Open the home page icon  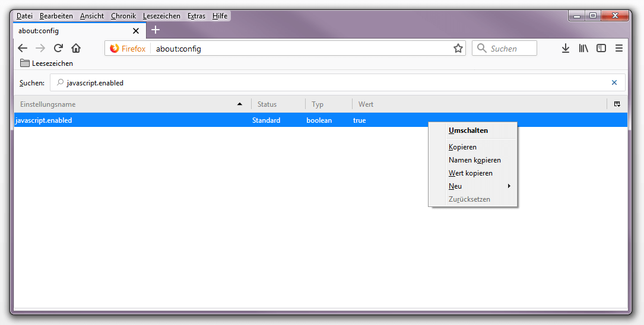[x=76, y=49]
